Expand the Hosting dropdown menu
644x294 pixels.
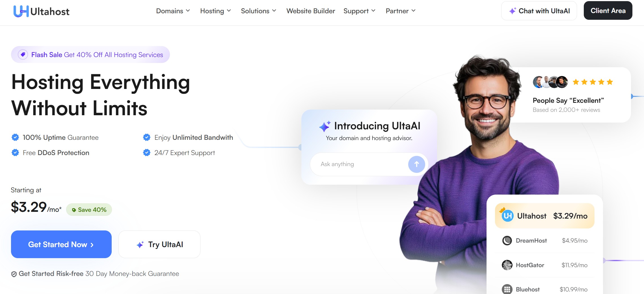[x=215, y=11]
